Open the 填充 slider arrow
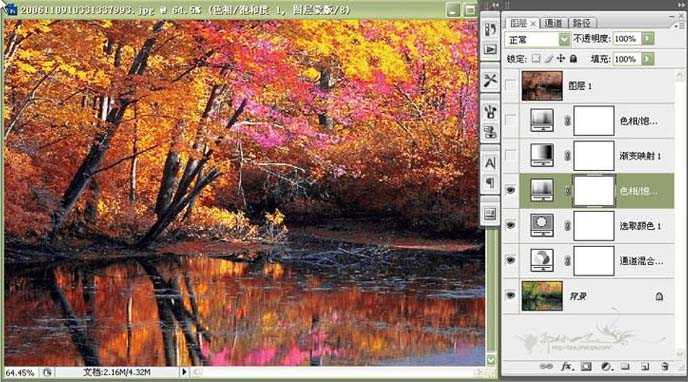 (648, 59)
